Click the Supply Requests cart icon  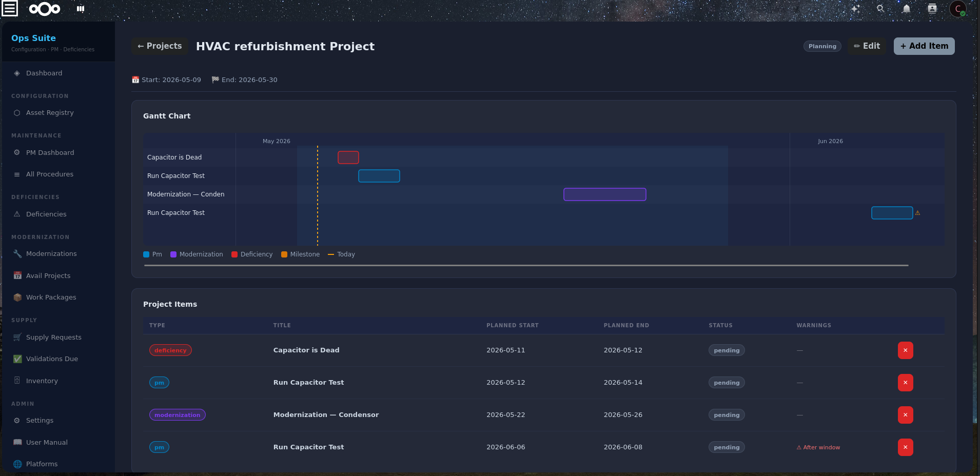(x=17, y=338)
